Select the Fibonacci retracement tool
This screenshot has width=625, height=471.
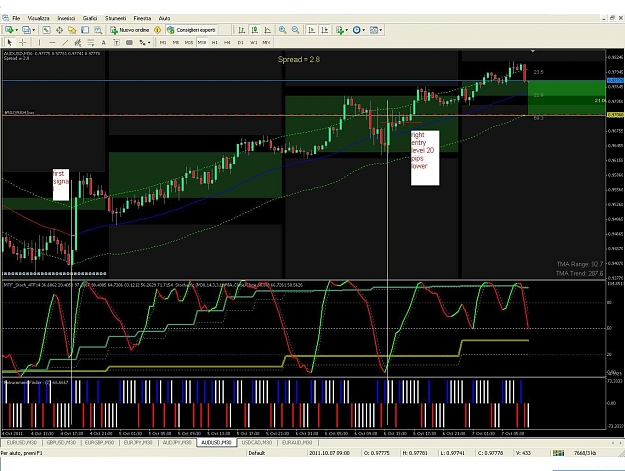click(91, 42)
